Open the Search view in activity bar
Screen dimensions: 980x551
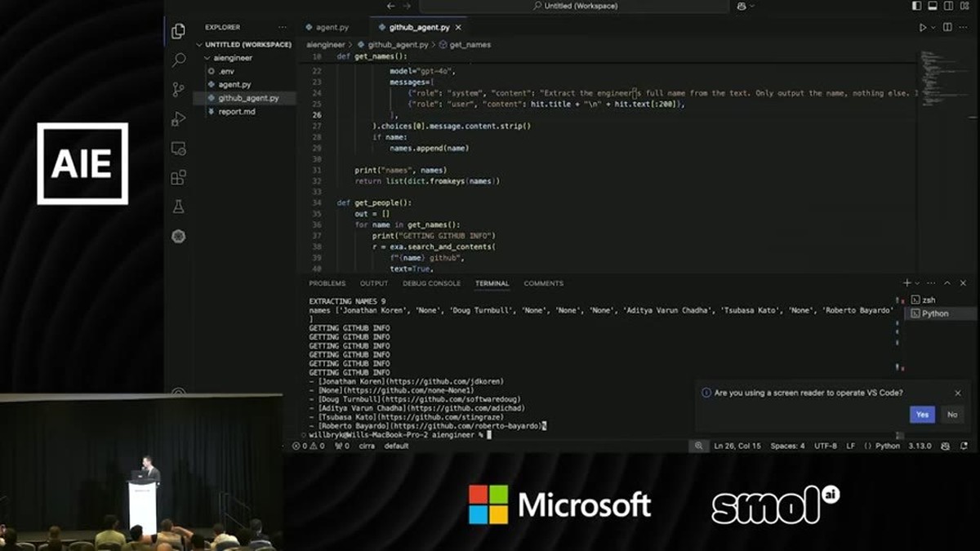(178, 60)
